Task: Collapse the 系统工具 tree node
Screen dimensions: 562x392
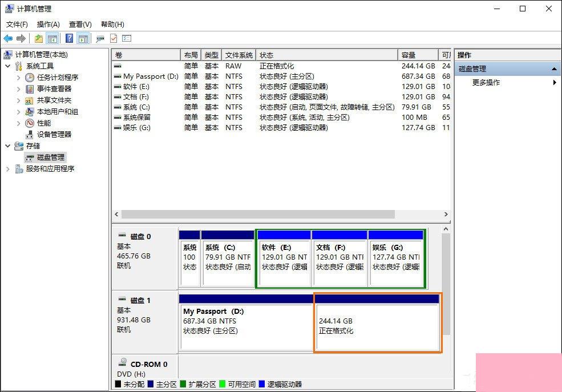Action: coord(8,66)
